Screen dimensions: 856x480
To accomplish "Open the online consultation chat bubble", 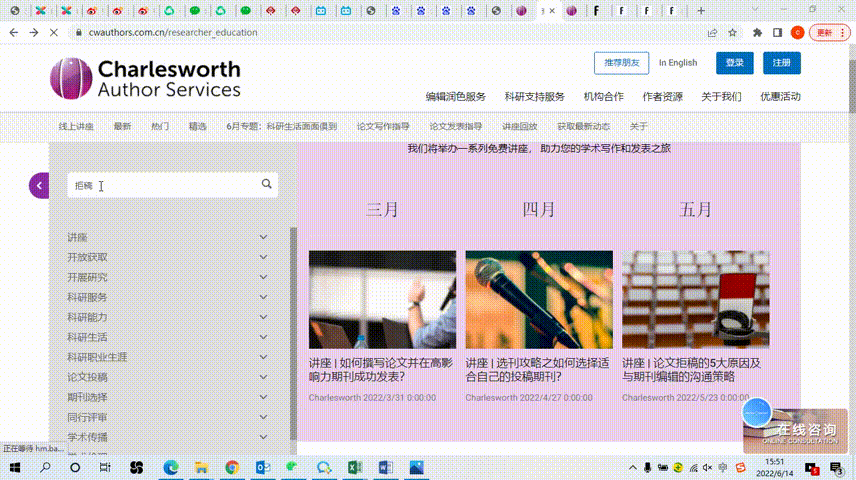I will [757, 413].
